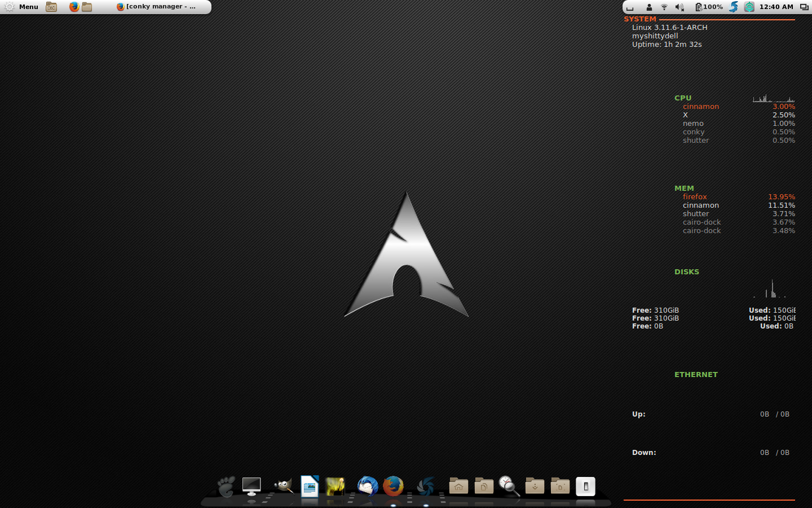This screenshot has width=812, height=508.
Task: Open the Wi-Fi network applet
Action: coord(664,7)
